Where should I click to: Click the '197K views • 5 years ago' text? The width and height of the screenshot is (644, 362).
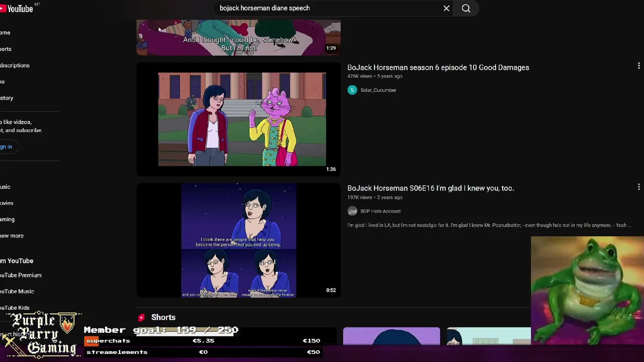click(x=375, y=198)
